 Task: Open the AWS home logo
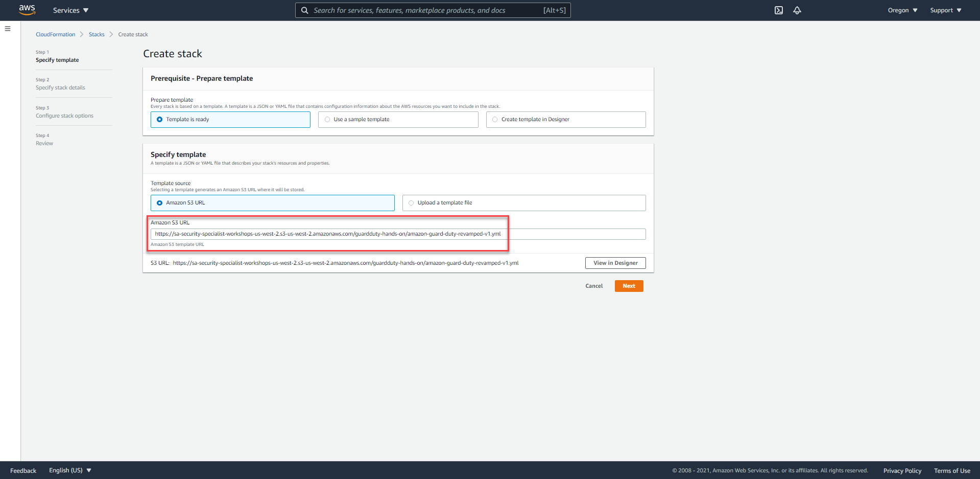point(27,10)
